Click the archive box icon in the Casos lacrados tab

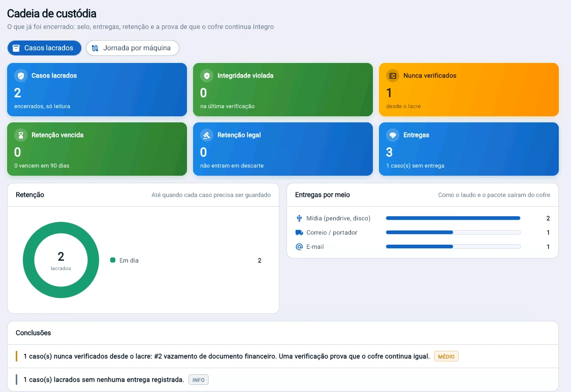pos(16,48)
